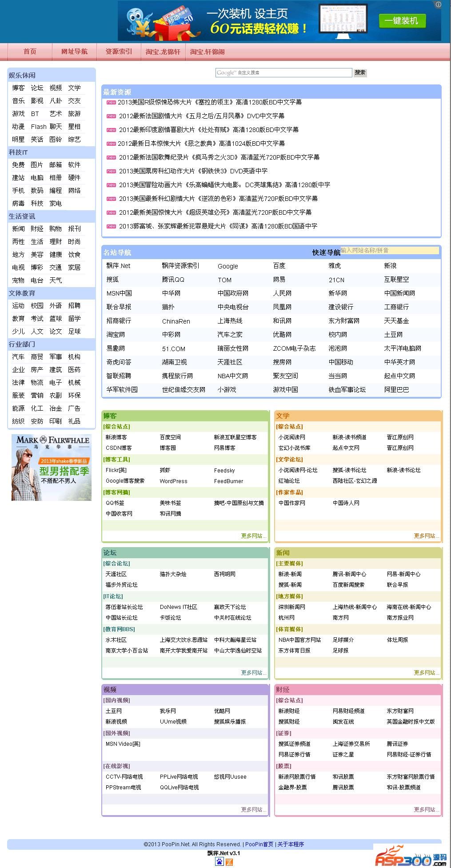Viewport: 451px width, 868px height.
Task: Open 金融界-股票 in 股票 section
Action: (292, 788)
